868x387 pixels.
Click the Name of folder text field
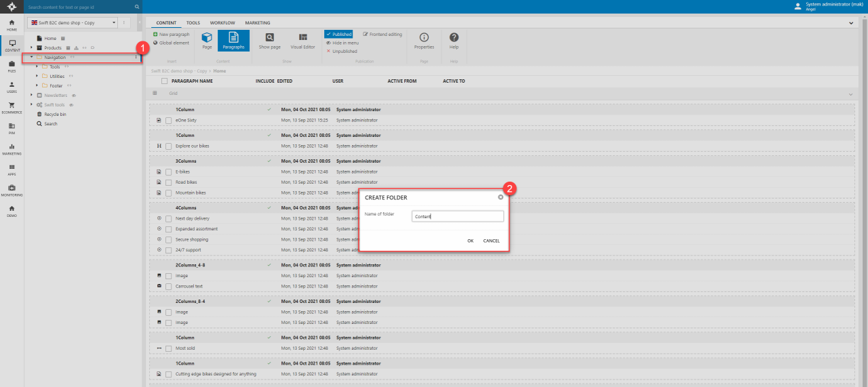tap(458, 216)
